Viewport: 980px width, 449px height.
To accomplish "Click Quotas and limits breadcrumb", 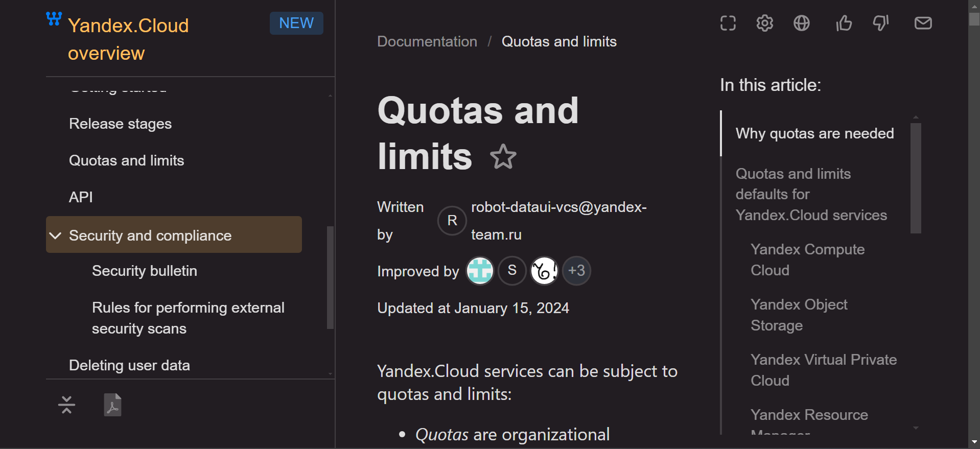I will pyautogui.click(x=559, y=41).
